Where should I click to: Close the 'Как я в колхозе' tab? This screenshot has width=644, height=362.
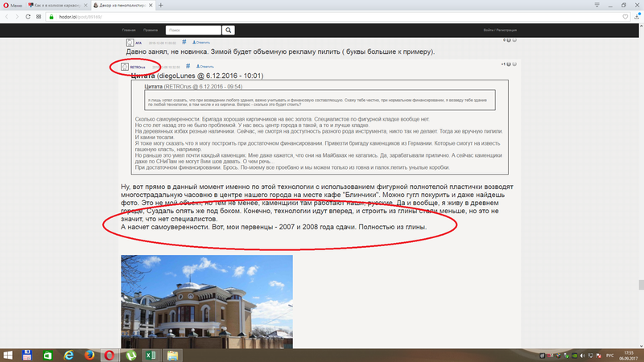[x=85, y=6]
